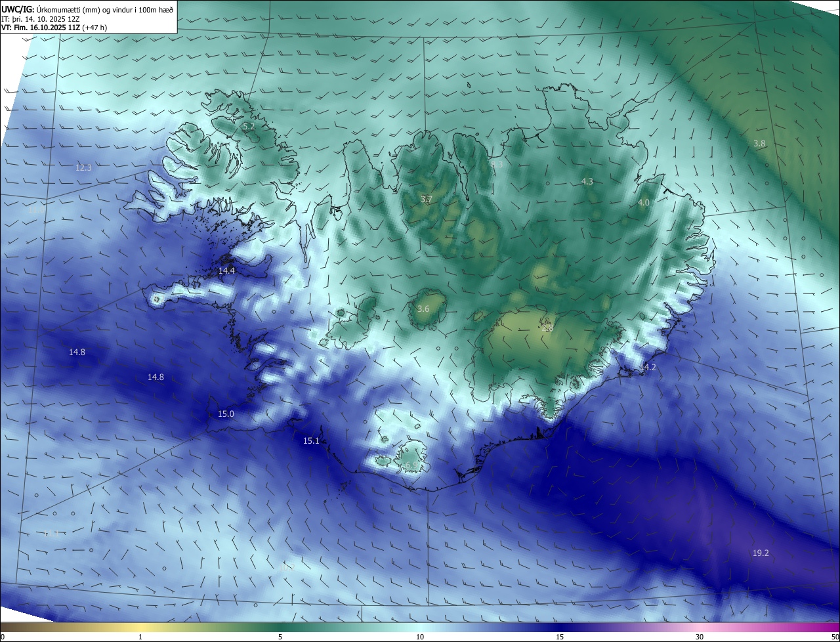Image resolution: width=840 pixels, height=642 pixels.
Task: Click the faint 10.2 value label
Action: tap(287, 566)
